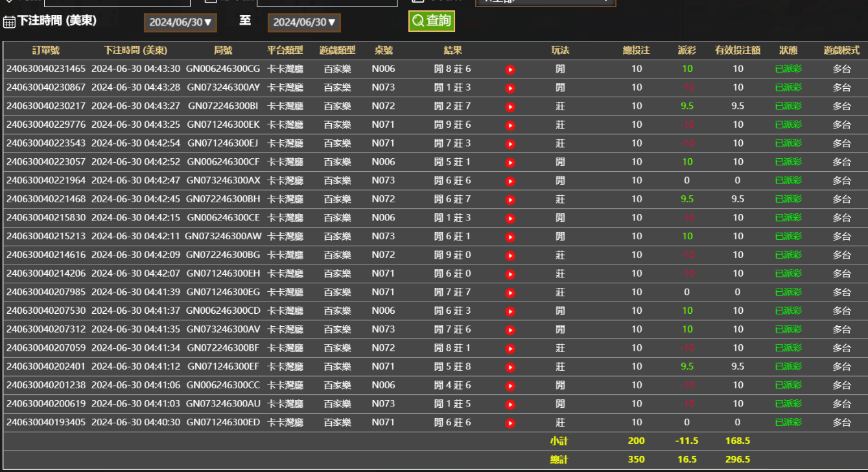This screenshot has height=472, width=868.
Task: Open the start date dropdown 2024/06/30
Action: pyautogui.click(x=180, y=23)
